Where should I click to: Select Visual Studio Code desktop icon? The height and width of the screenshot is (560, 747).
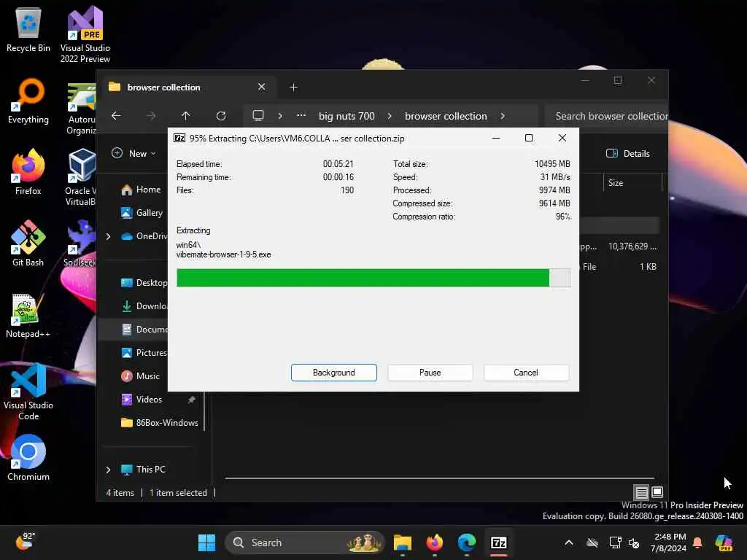pyautogui.click(x=28, y=392)
